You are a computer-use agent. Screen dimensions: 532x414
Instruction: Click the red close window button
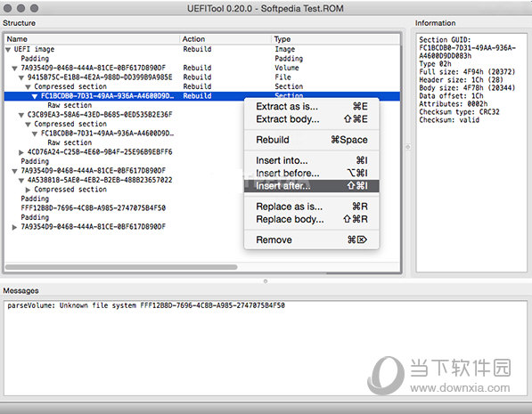7,8
